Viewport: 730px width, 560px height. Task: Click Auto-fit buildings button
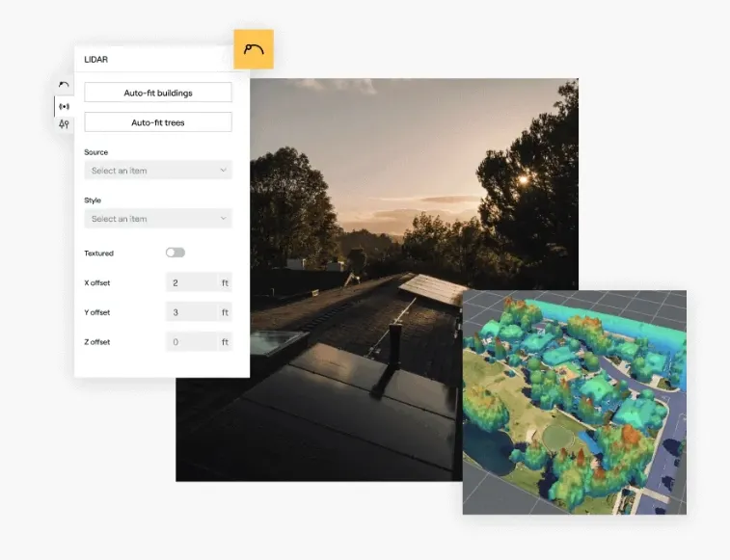pyautogui.click(x=158, y=93)
